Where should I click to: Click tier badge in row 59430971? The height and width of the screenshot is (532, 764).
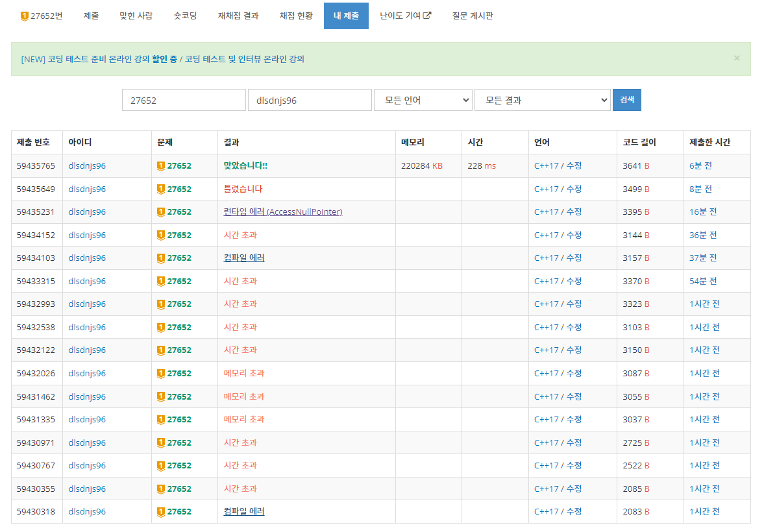tap(161, 443)
